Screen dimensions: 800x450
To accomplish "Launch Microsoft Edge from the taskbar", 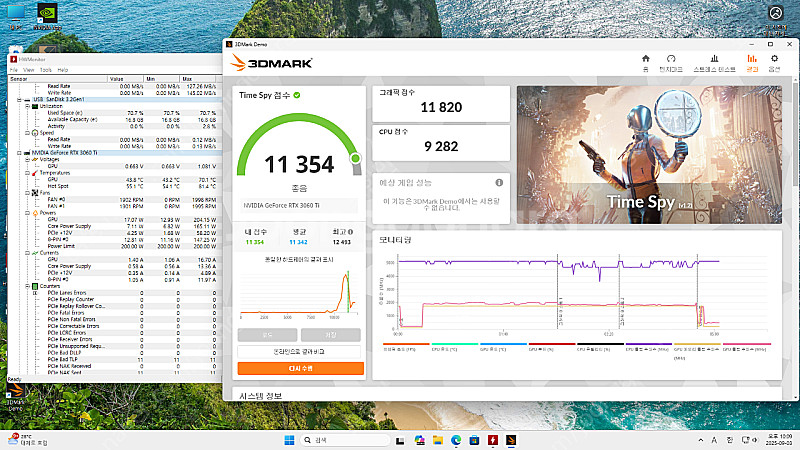I will (456, 440).
